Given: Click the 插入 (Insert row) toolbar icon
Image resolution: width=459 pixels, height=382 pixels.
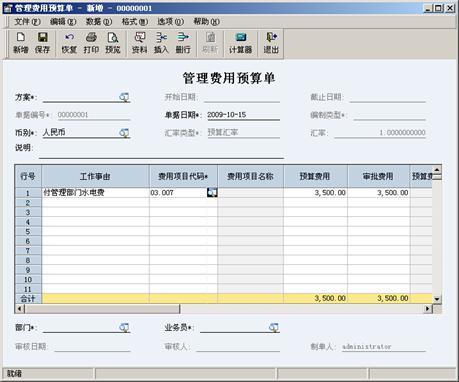Looking at the screenshot, I should pos(161,43).
